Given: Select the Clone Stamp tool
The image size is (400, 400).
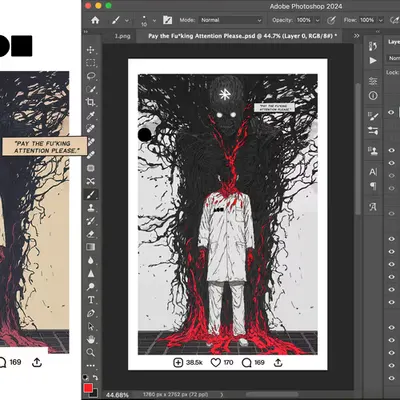Looking at the screenshot, I should coord(91,208).
